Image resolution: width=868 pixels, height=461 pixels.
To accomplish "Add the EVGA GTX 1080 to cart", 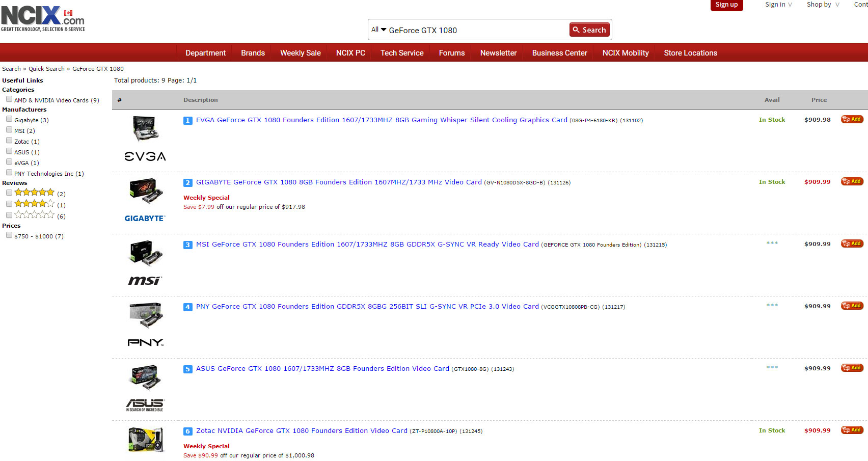I will tap(851, 119).
